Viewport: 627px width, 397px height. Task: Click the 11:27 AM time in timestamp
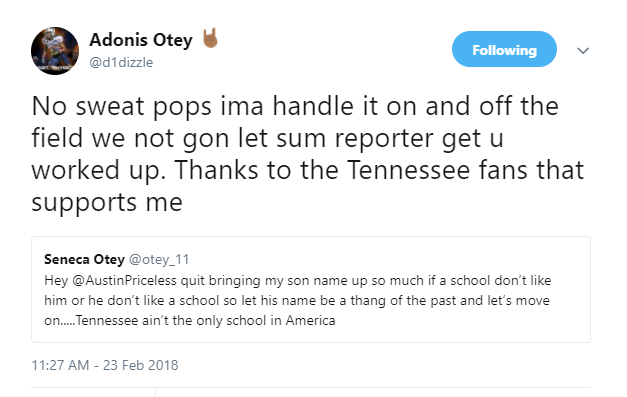pos(60,365)
